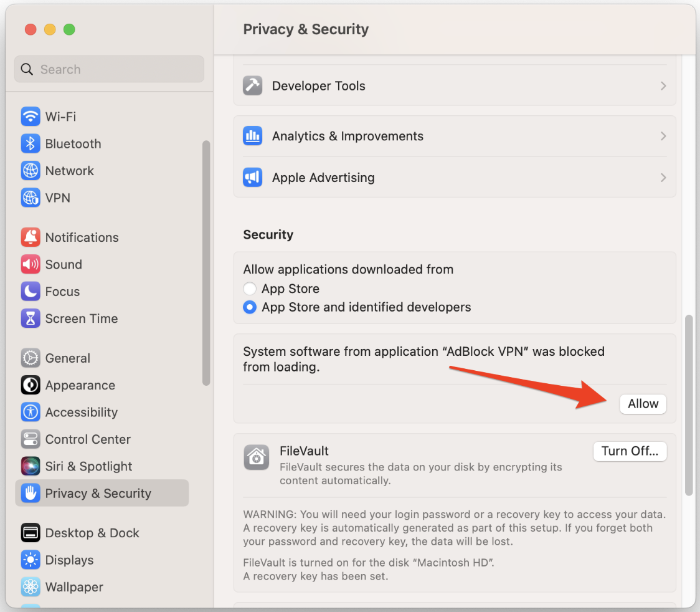Viewport: 700px width, 612px height.
Task: Allow the blocked AdBlock VPN software
Action: pos(643,404)
